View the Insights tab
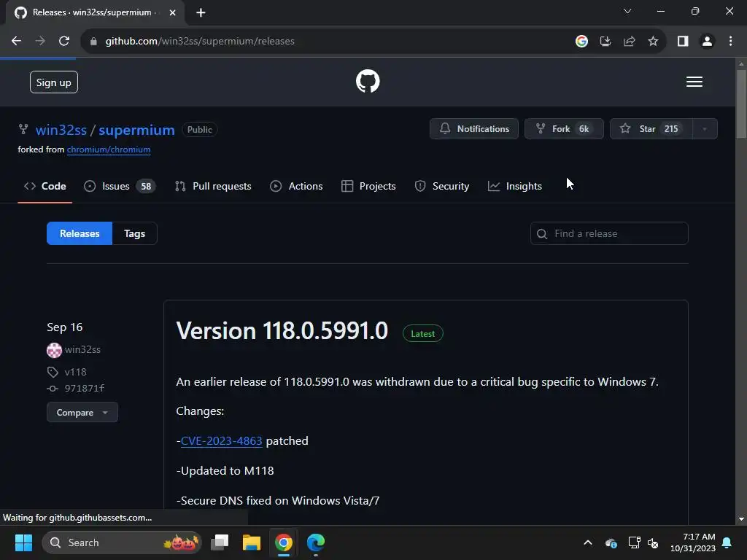This screenshot has height=560, width=747. click(515, 186)
